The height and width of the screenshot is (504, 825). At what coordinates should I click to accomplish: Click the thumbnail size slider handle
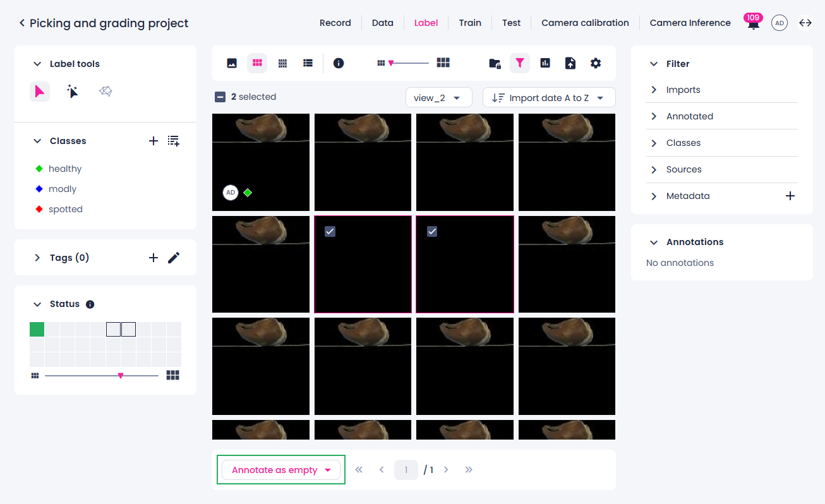(391, 63)
